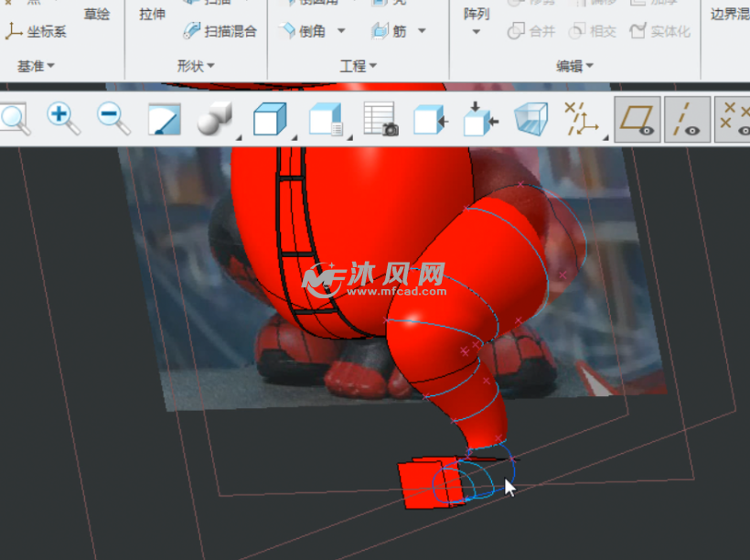Image resolution: width=750 pixels, height=560 pixels.
Task: Click the 边界混合 boundary blend button
Action: (x=731, y=14)
